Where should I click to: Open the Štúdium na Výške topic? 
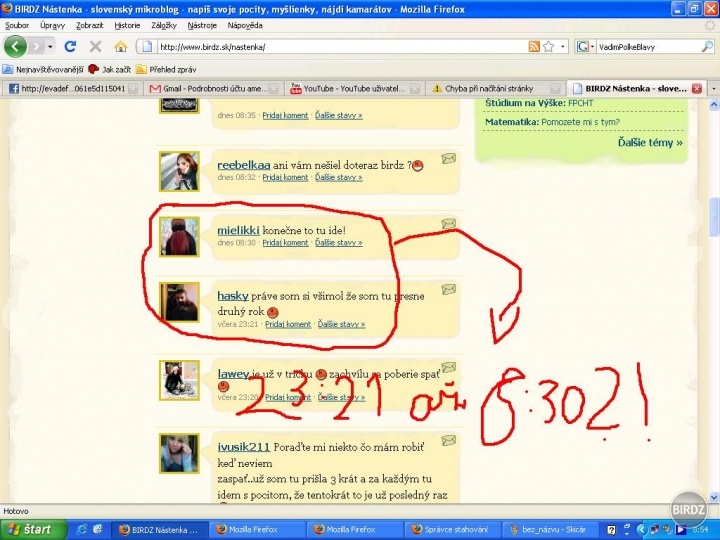pyautogui.click(x=539, y=103)
